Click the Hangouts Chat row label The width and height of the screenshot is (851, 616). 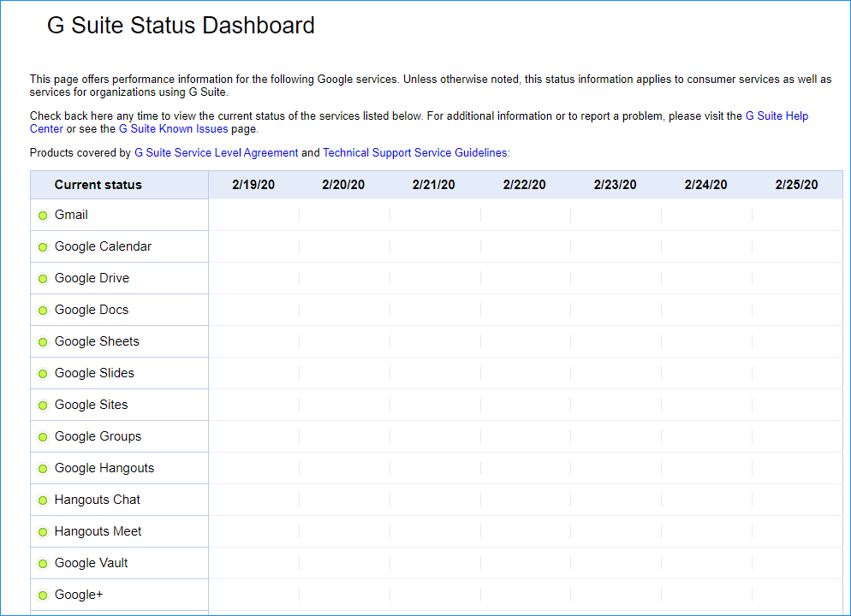(x=97, y=500)
